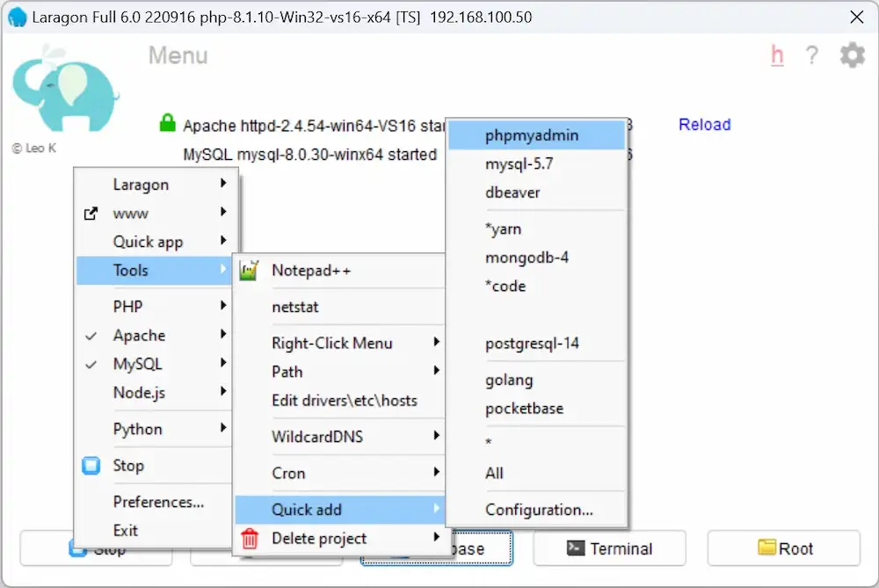This screenshot has width=879, height=588.
Task: Expand the Cron submenu arrow
Action: pyautogui.click(x=436, y=471)
